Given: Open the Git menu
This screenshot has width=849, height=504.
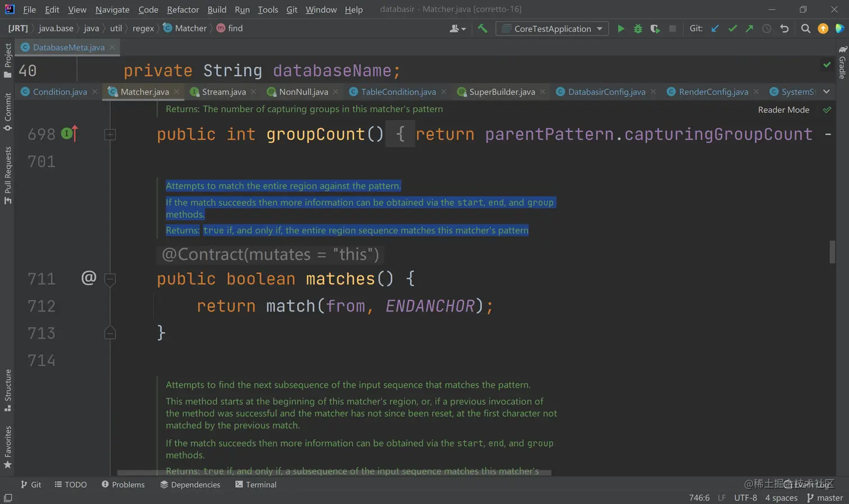Looking at the screenshot, I should pyautogui.click(x=291, y=9).
